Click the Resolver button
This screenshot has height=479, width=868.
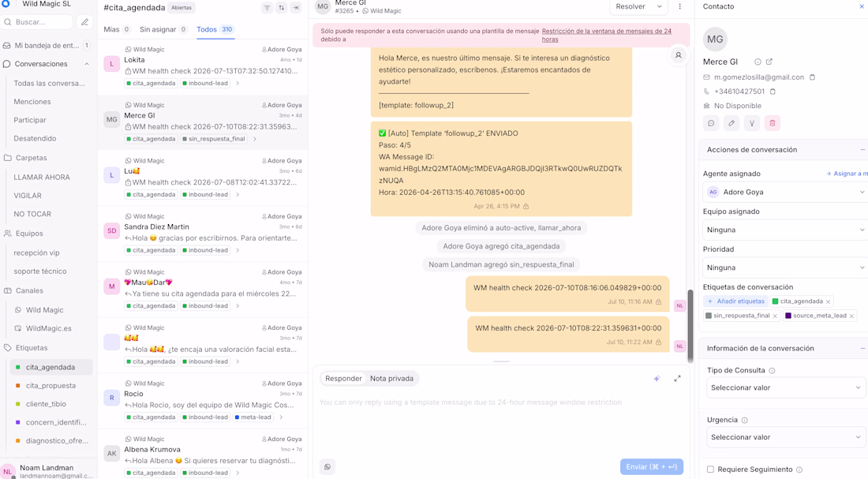(630, 6)
